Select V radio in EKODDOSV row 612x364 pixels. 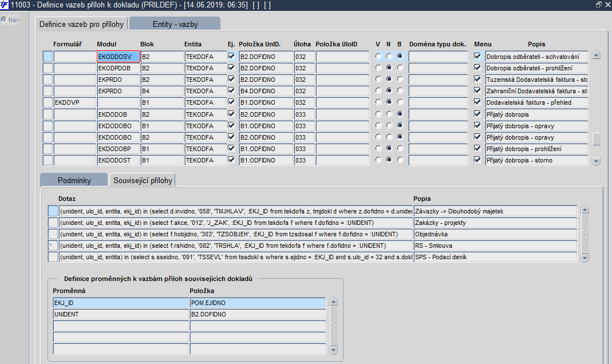click(378, 56)
